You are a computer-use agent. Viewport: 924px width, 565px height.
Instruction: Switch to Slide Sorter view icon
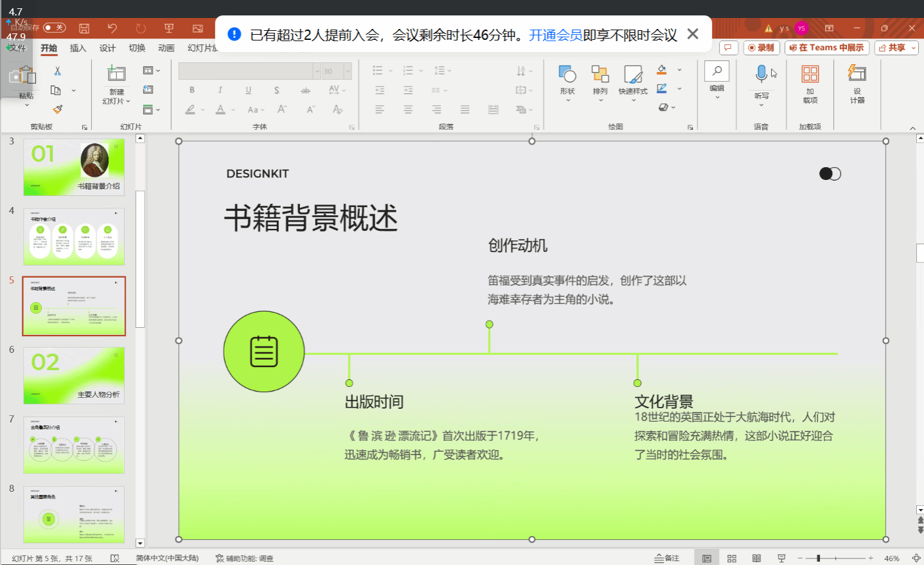(732, 558)
